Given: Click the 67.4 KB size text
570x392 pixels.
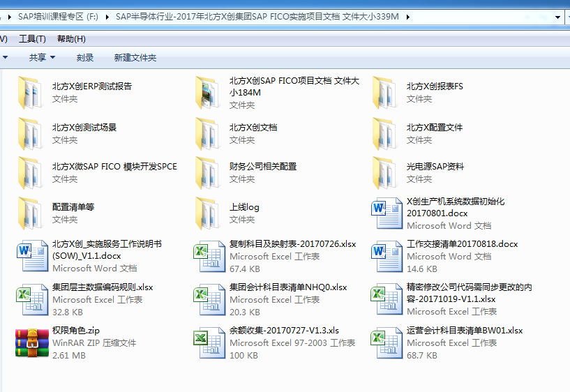Looking at the screenshot, I should click(x=245, y=269).
